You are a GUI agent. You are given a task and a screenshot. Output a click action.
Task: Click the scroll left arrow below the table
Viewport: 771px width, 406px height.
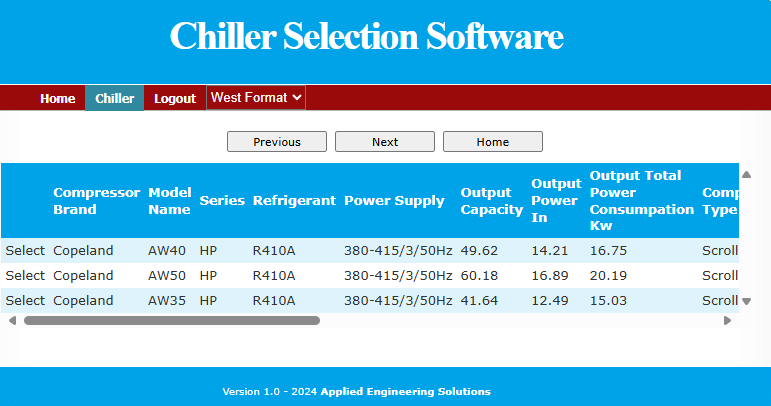pyautogui.click(x=12, y=321)
